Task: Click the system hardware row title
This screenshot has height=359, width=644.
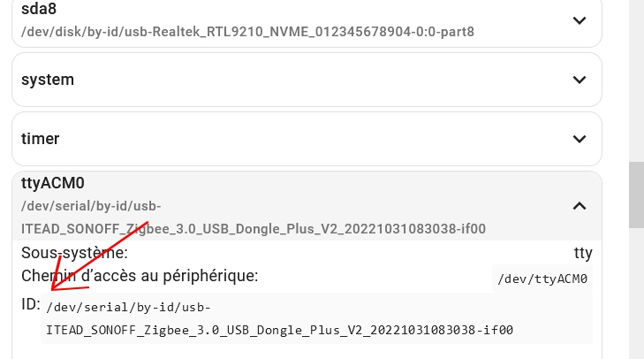Action: pyautogui.click(x=48, y=80)
